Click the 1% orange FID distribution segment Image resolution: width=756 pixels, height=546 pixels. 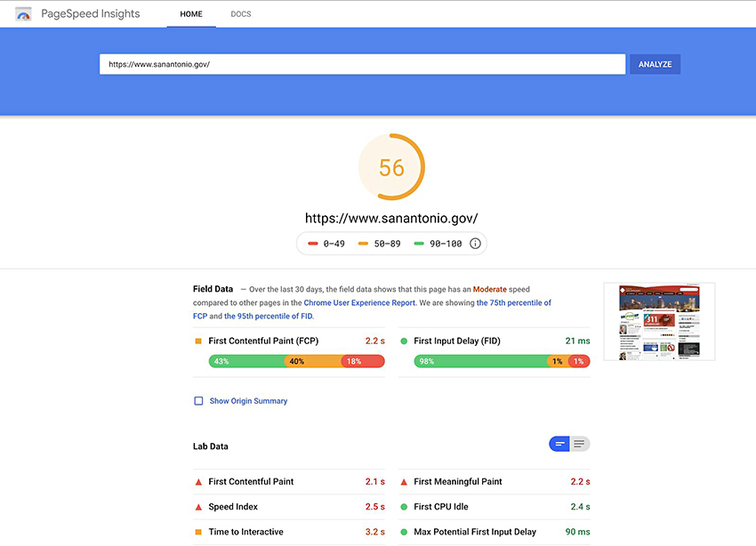pos(558,361)
